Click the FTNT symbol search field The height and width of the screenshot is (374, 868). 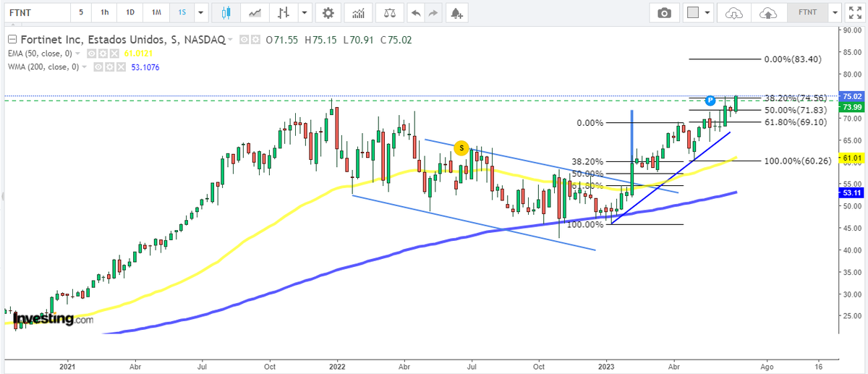click(x=36, y=12)
